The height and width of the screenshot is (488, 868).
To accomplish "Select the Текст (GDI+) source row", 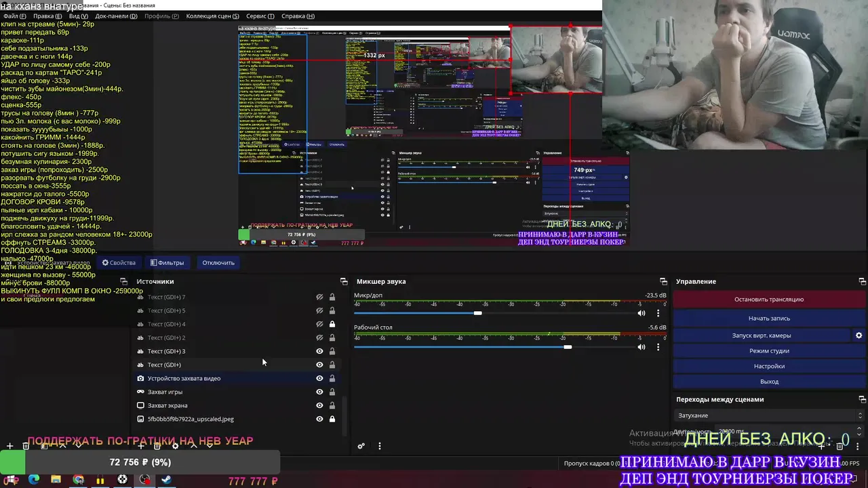I will (237, 365).
